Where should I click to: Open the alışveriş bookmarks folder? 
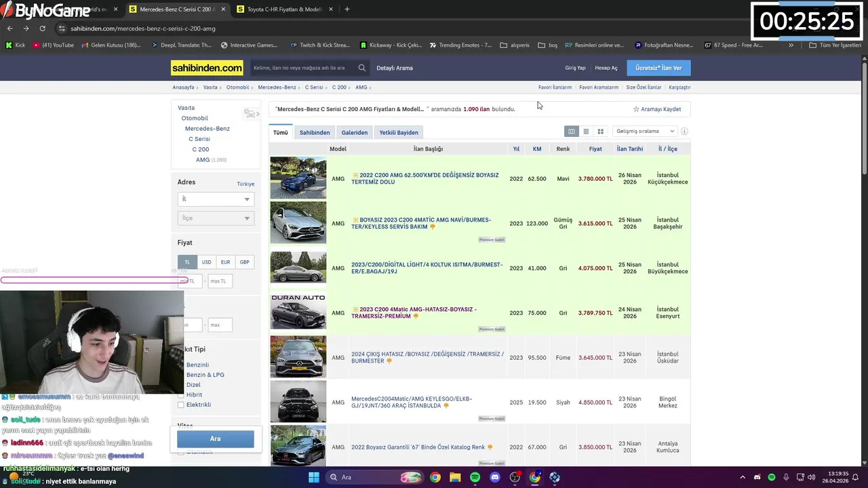(515, 45)
